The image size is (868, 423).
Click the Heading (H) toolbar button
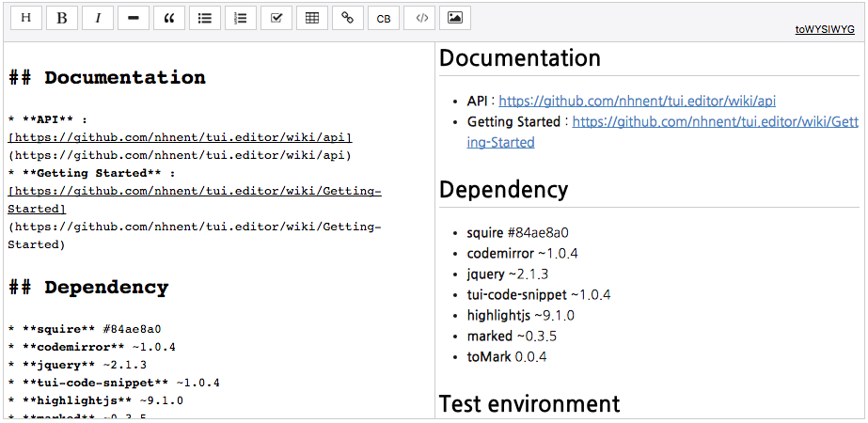(x=26, y=18)
